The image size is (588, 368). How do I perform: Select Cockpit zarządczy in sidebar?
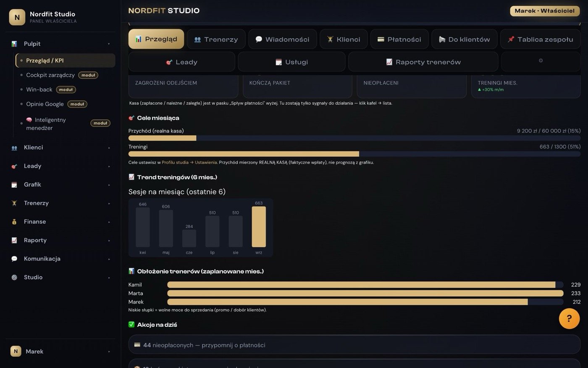pos(50,75)
